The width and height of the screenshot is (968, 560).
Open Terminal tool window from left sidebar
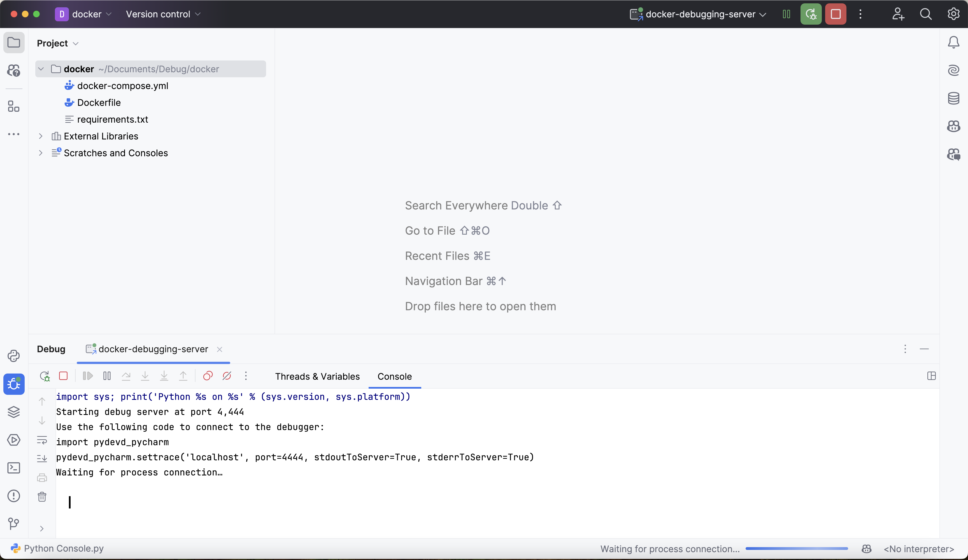coord(14,468)
